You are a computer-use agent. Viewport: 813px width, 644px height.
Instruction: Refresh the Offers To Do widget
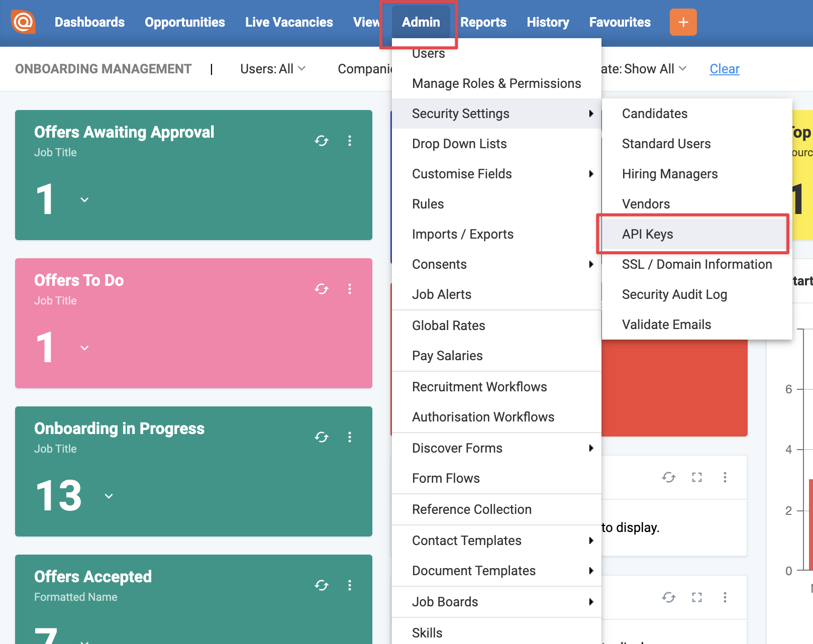click(x=322, y=289)
